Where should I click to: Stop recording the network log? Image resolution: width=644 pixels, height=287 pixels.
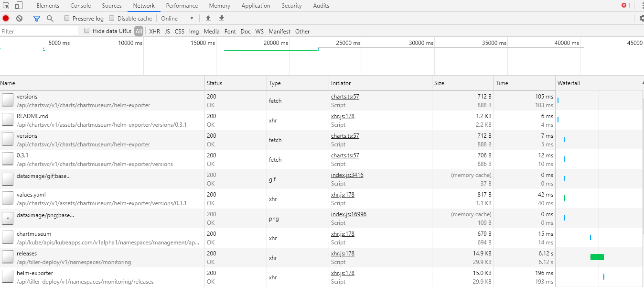pos(5,18)
